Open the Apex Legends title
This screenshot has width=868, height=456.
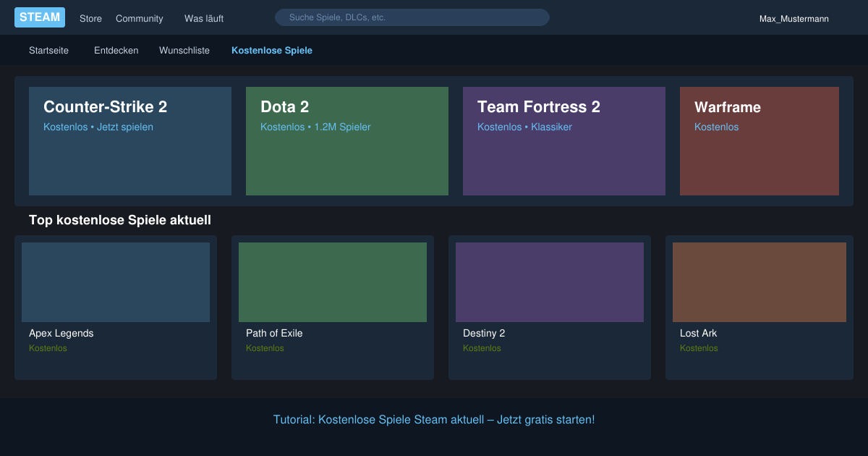pos(61,334)
